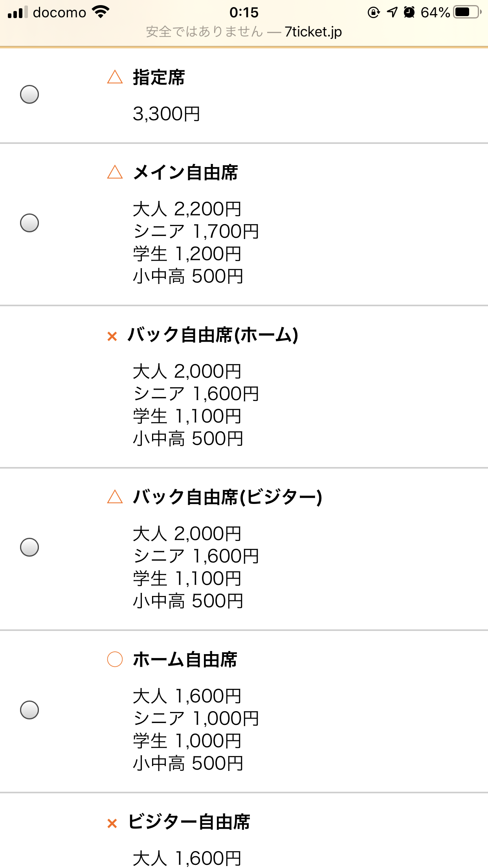Choose the ホーム自由席 radio option
Image resolution: width=488 pixels, height=868 pixels.
coord(29,710)
